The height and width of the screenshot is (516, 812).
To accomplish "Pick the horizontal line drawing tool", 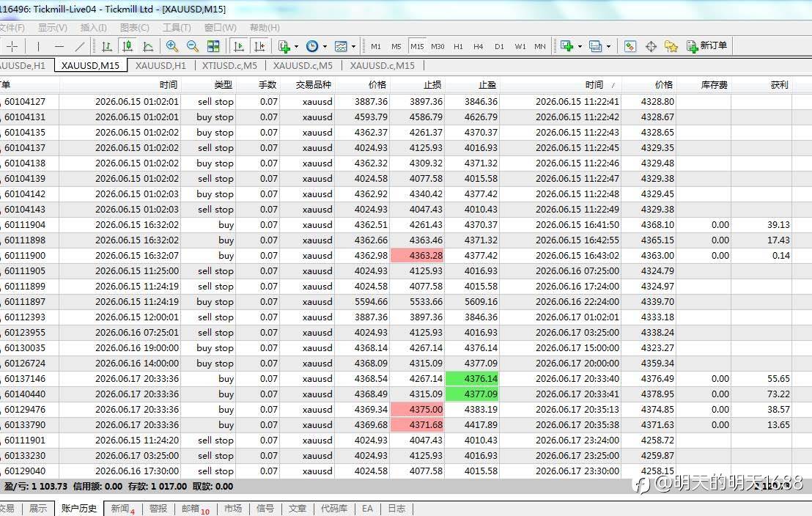I will click(59, 46).
